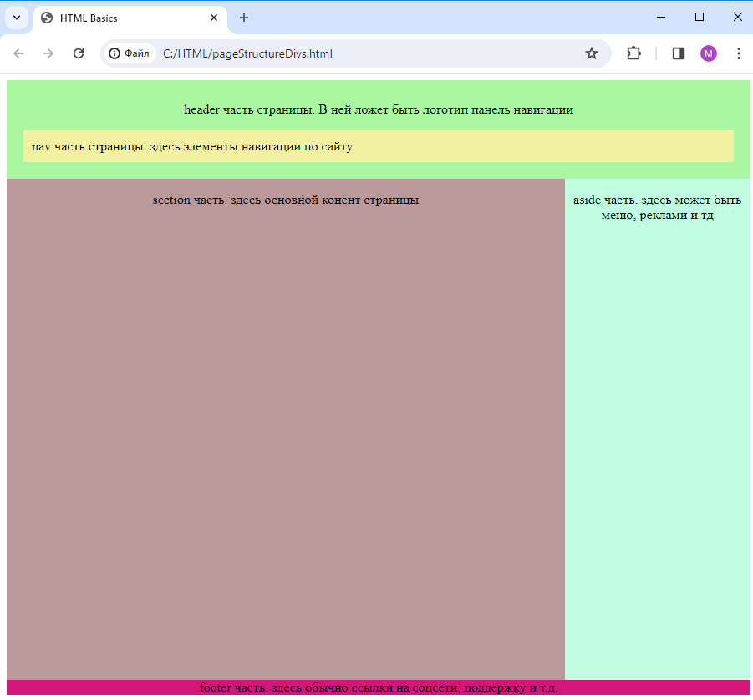The width and height of the screenshot is (753, 700).
Task: Open a new tab with plus button
Action: pos(244,18)
